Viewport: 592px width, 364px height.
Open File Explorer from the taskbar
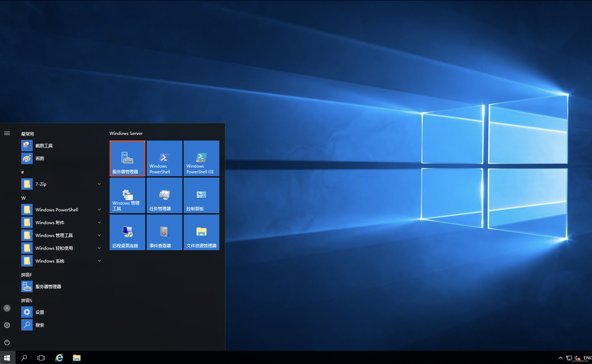click(77, 358)
